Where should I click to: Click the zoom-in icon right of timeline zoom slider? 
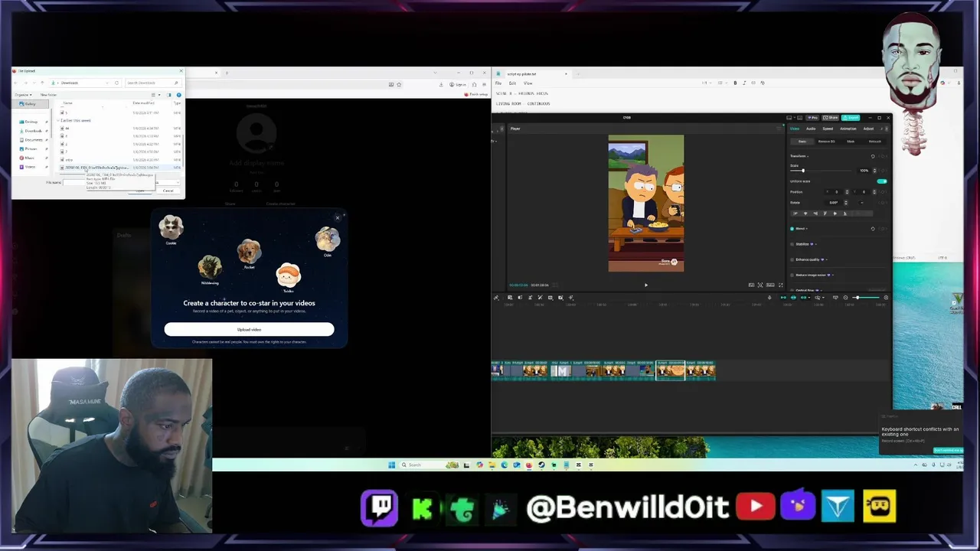point(886,298)
